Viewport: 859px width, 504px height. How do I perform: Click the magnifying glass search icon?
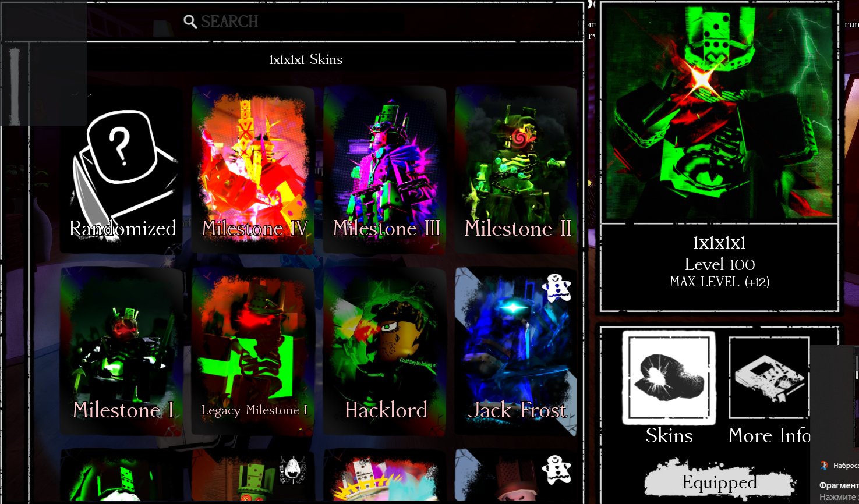coord(190,22)
